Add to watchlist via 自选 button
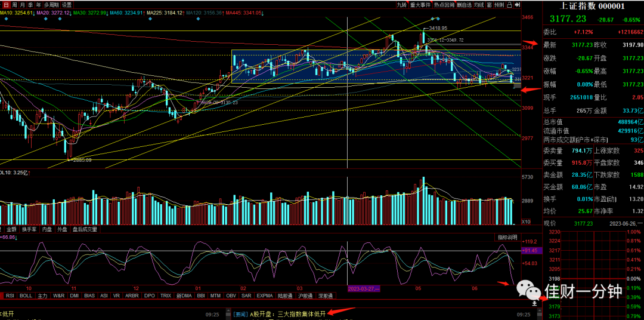This screenshot has width=644, height=320. [x=465, y=5]
